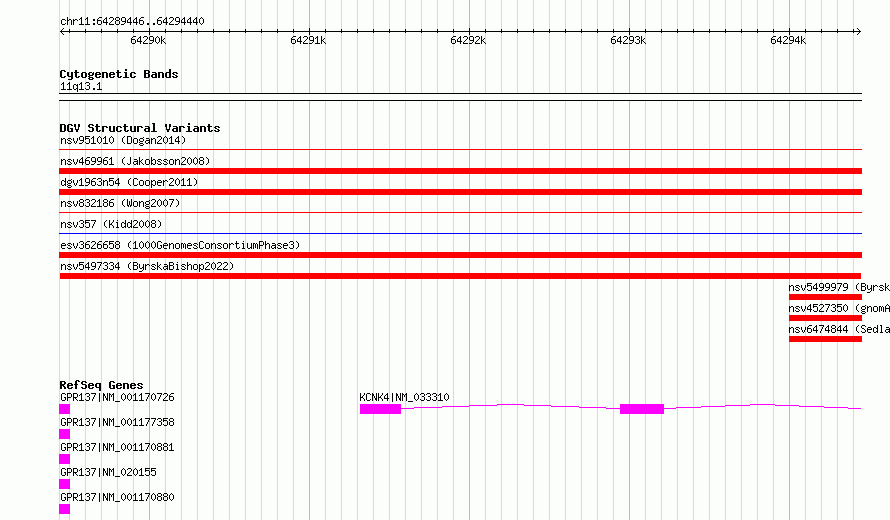Open gene label GPR137|NM_001177358
The width and height of the screenshot is (890, 520).
[117, 422]
